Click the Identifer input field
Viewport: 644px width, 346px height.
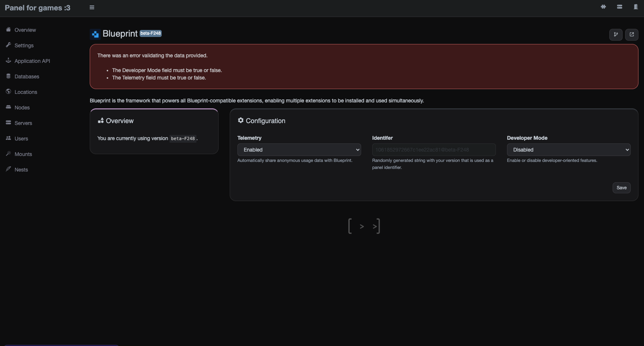pyautogui.click(x=434, y=150)
